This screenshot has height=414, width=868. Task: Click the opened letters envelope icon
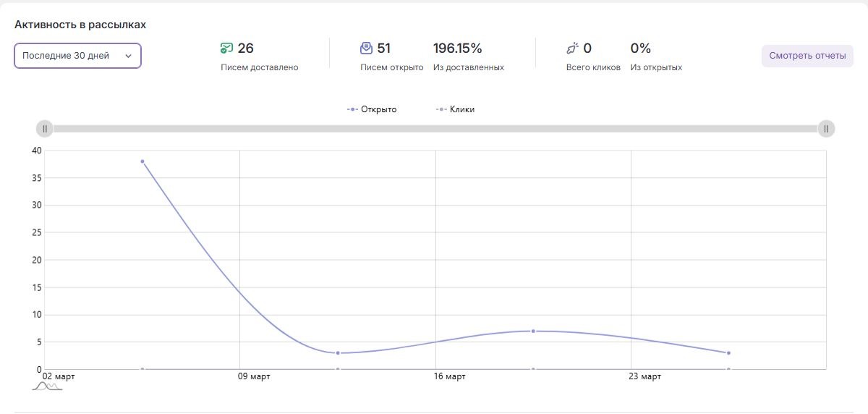click(x=366, y=48)
